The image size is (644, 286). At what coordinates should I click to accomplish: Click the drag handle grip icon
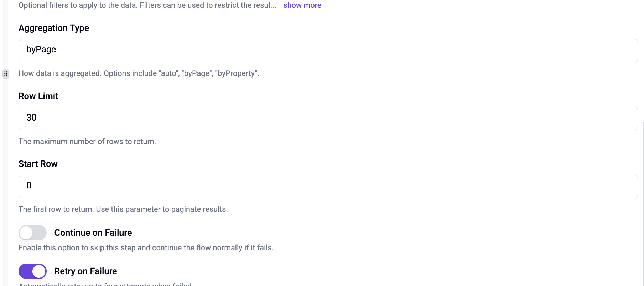click(6, 74)
